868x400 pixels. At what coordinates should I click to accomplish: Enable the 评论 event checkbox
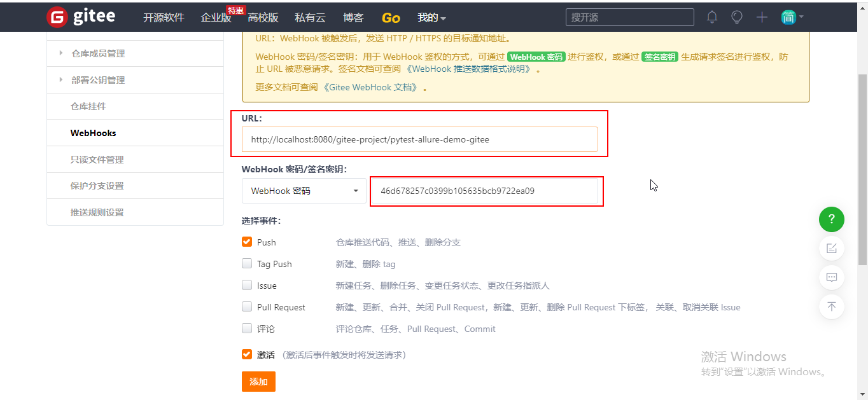(247, 328)
